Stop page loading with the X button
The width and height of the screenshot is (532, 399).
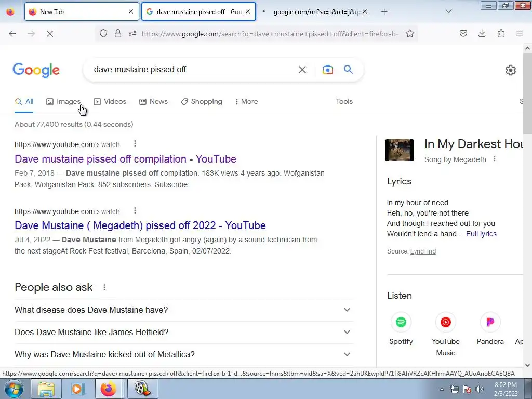[x=50, y=34]
